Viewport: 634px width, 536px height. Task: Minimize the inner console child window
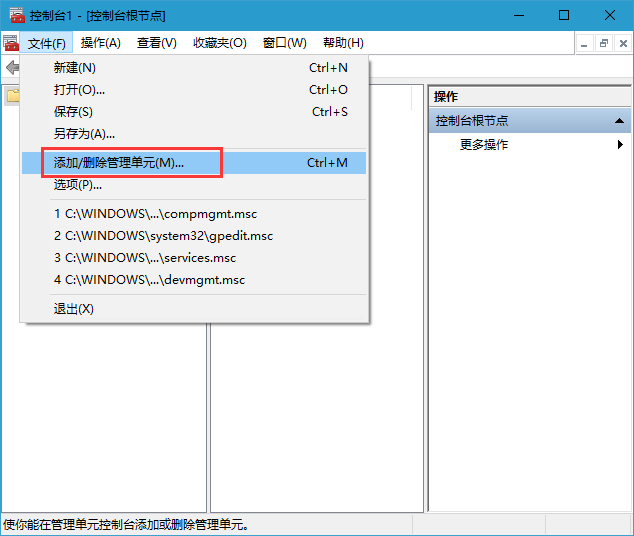(585, 43)
